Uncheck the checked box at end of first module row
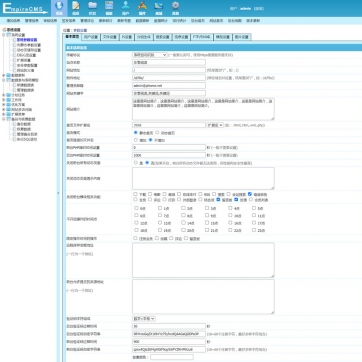This screenshot has width=362, height=362. pyautogui.click(x=250, y=194)
